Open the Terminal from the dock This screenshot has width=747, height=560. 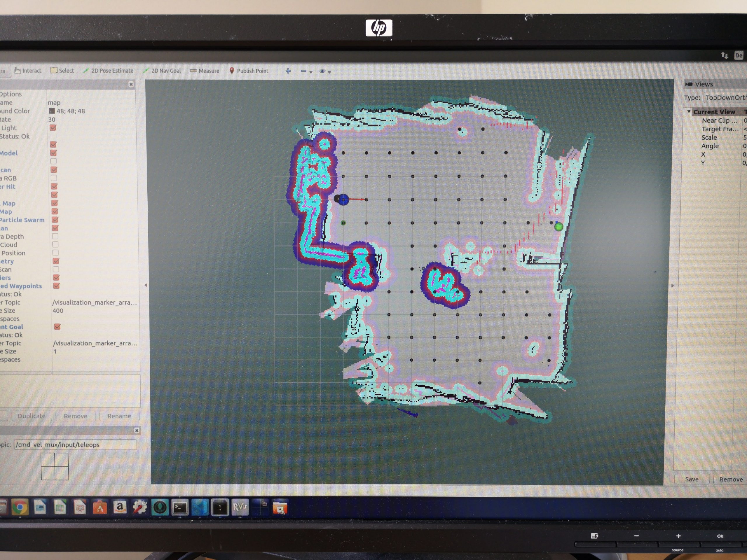180,507
